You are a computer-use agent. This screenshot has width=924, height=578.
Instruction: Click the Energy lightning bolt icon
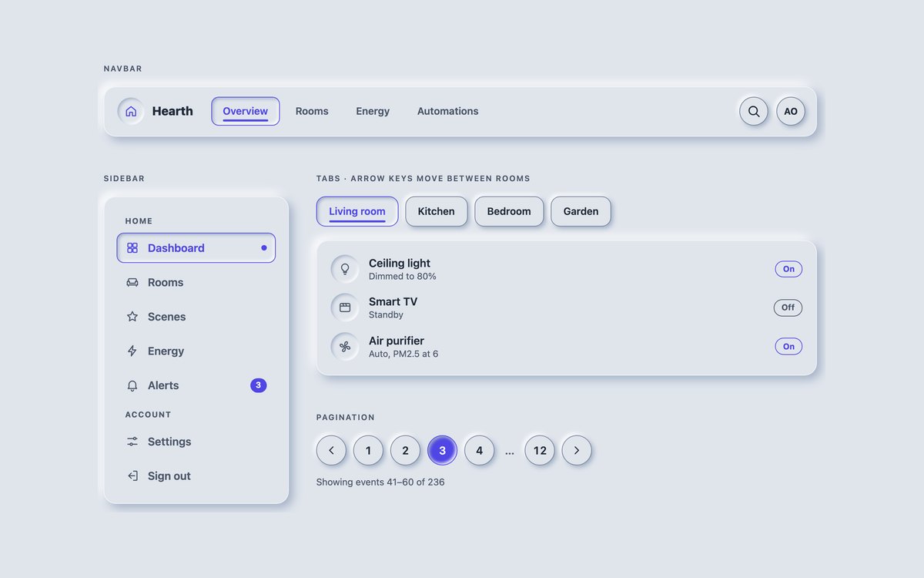tap(132, 351)
